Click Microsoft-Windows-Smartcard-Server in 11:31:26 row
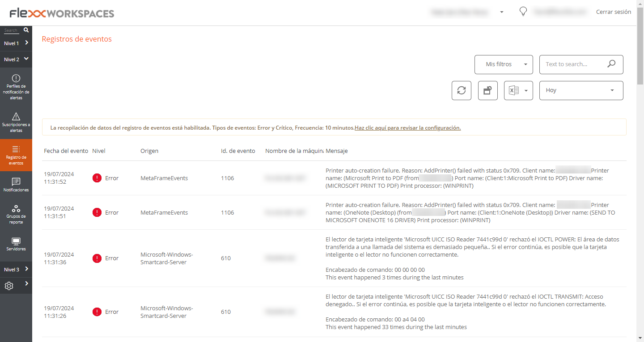 tap(167, 312)
